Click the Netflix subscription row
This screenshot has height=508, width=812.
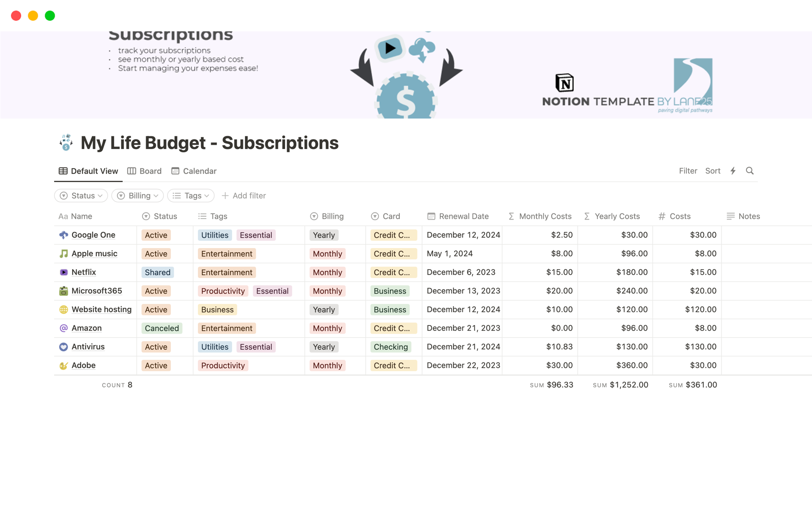tap(406, 272)
